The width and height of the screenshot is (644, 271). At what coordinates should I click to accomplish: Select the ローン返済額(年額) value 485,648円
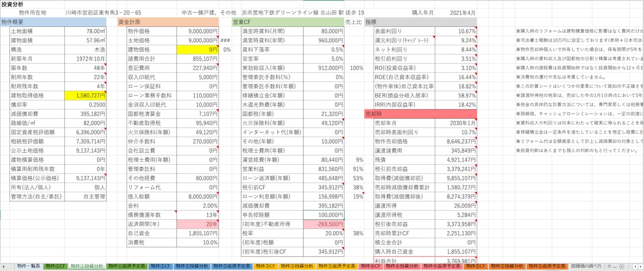point(323,178)
